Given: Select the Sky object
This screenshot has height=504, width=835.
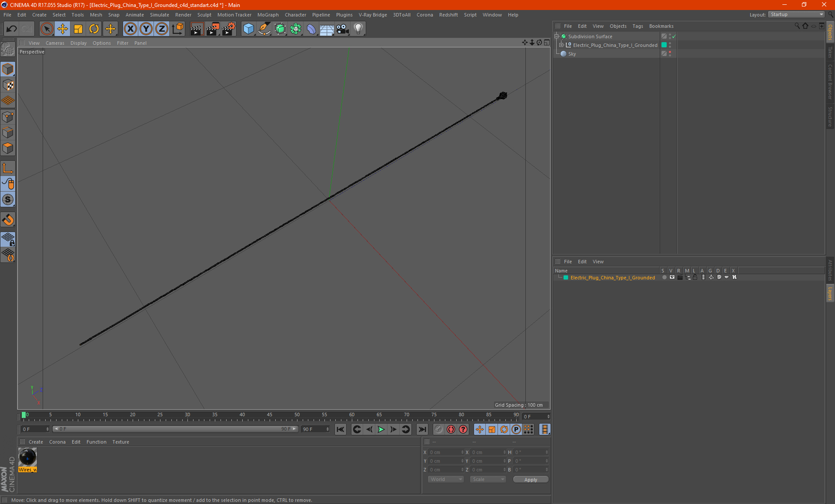Looking at the screenshot, I should click(572, 54).
